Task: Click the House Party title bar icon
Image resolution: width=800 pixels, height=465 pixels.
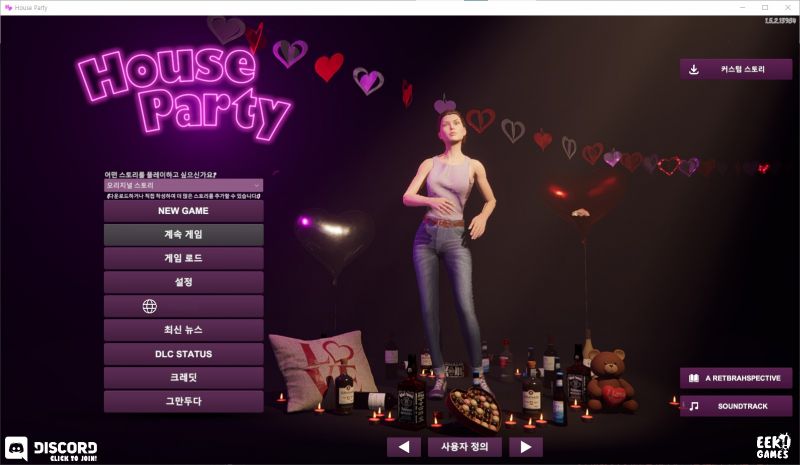Action: pos(8,7)
